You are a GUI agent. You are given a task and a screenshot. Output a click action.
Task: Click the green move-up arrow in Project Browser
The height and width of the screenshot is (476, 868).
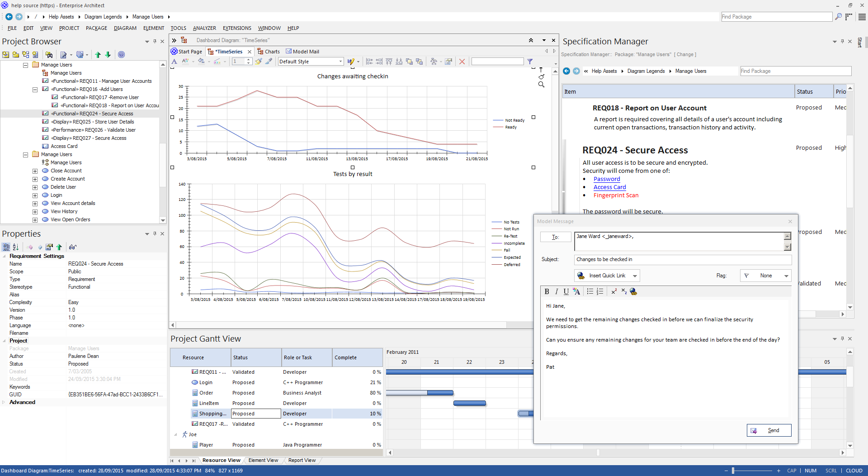[98, 55]
